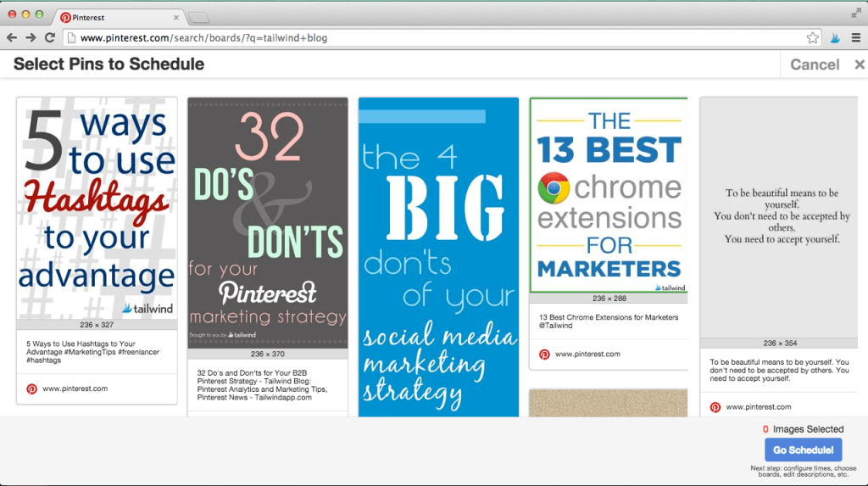Click Next step configure times note
The height and width of the screenshot is (486, 868).
click(804, 471)
